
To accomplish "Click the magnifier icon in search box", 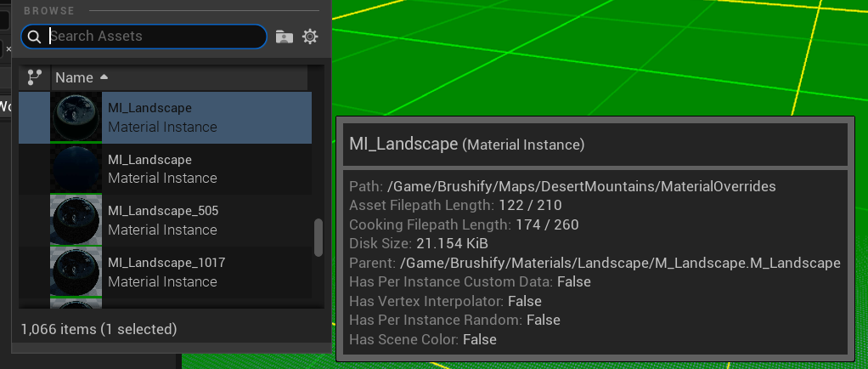I will tap(34, 37).
